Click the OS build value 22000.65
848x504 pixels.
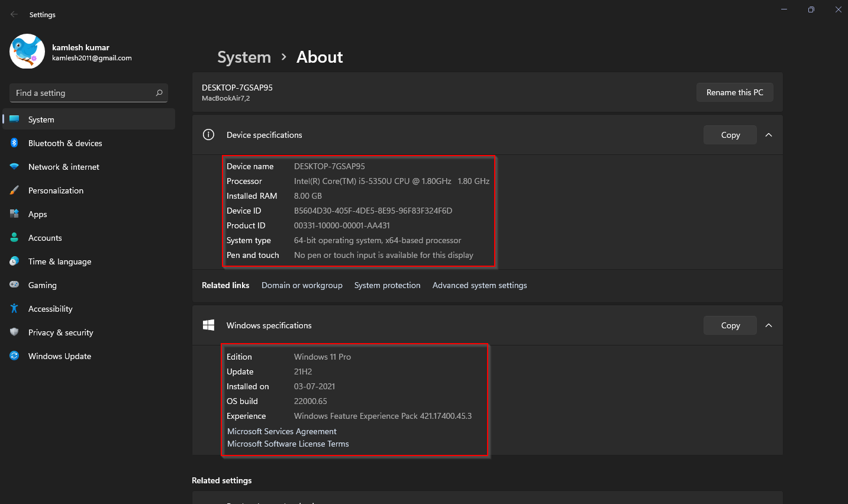pos(311,401)
